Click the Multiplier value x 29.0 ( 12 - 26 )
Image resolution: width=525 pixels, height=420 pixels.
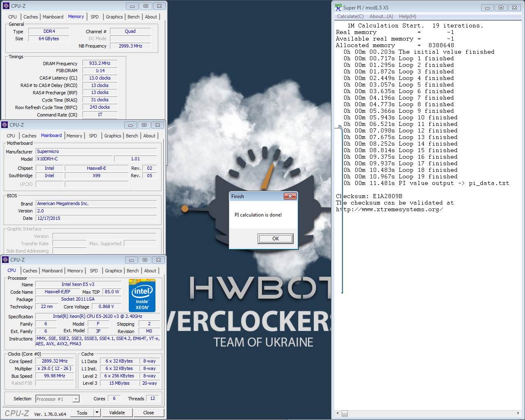[x=55, y=368]
